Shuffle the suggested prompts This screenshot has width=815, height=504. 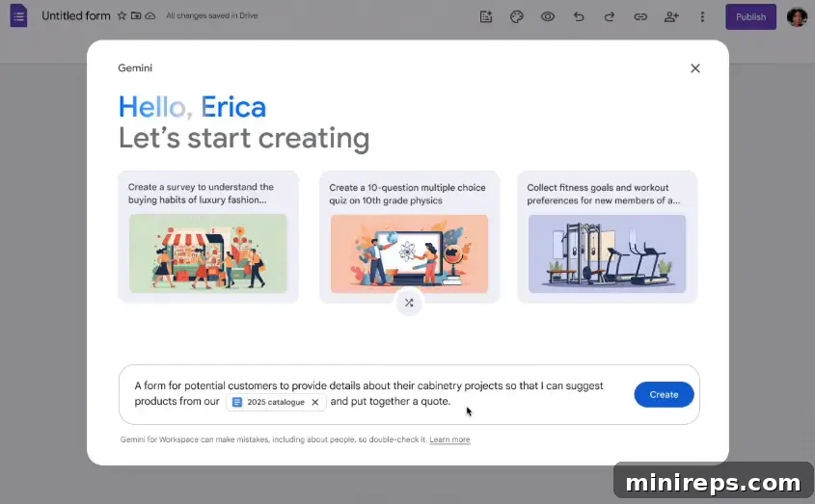click(x=409, y=303)
